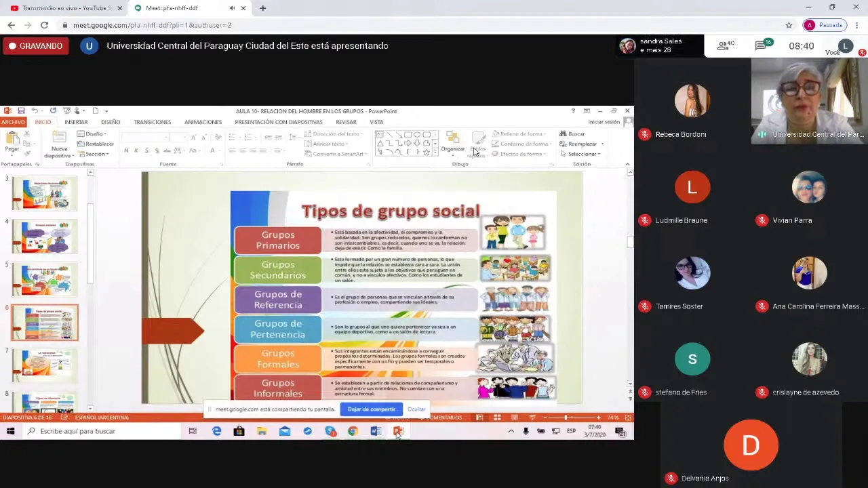868x488 pixels.
Task: Open Word from the taskbar
Action: click(376, 431)
